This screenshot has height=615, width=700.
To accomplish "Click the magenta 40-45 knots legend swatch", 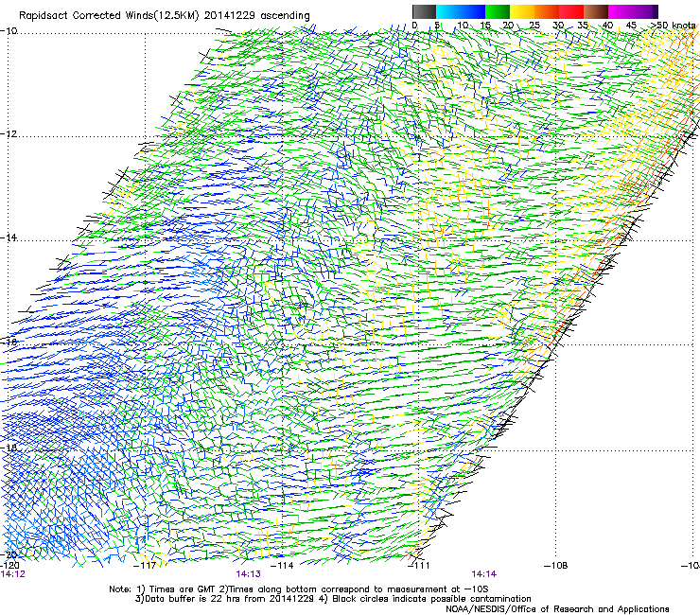I will 621,11.
